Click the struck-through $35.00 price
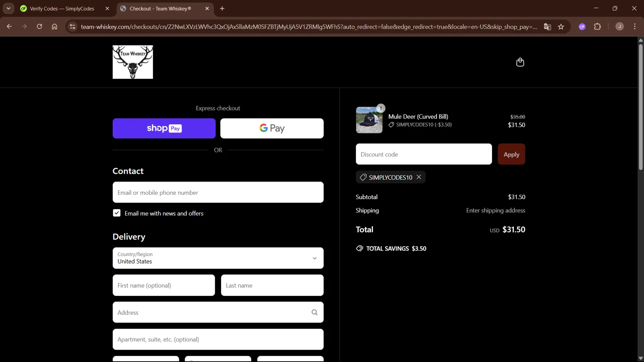This screenshot has height=362, width=644. point(518,117)
